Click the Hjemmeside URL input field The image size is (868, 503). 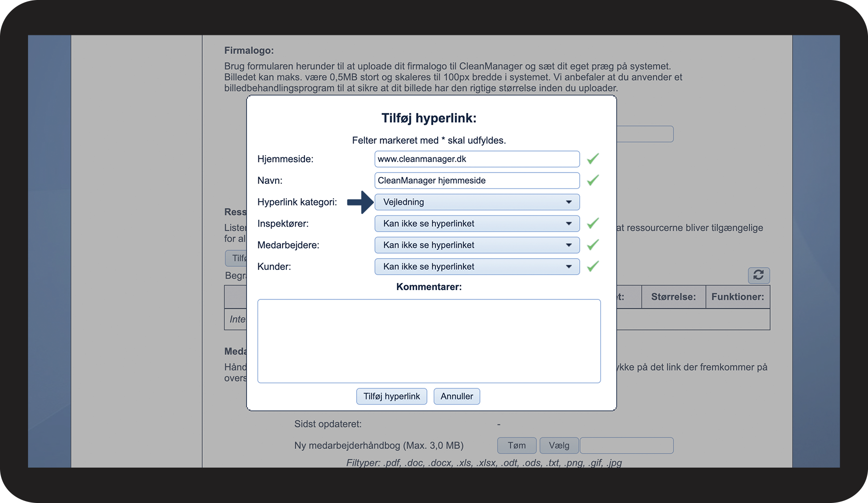[477, 159]
